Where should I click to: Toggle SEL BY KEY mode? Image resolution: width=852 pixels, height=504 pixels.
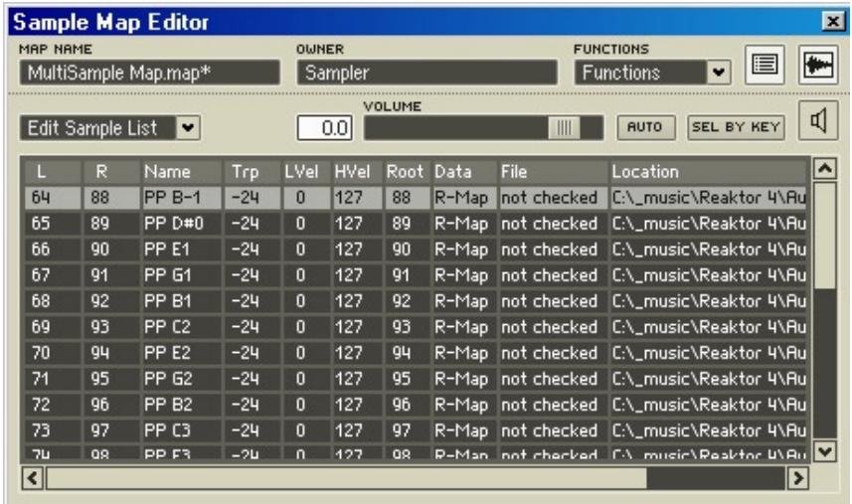coord(736,127)
